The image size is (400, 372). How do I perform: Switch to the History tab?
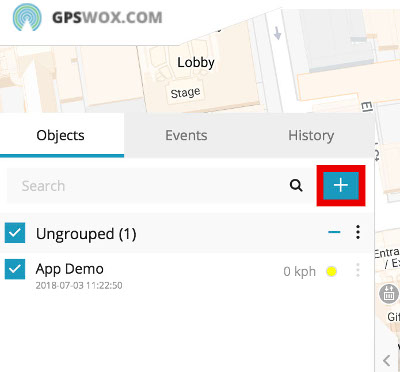click(x=311, y=135)
